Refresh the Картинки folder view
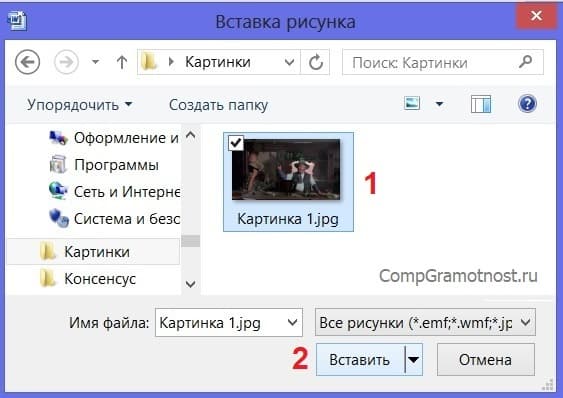The height and width of the screenshot is (398, 563). (x=316, y=62)
